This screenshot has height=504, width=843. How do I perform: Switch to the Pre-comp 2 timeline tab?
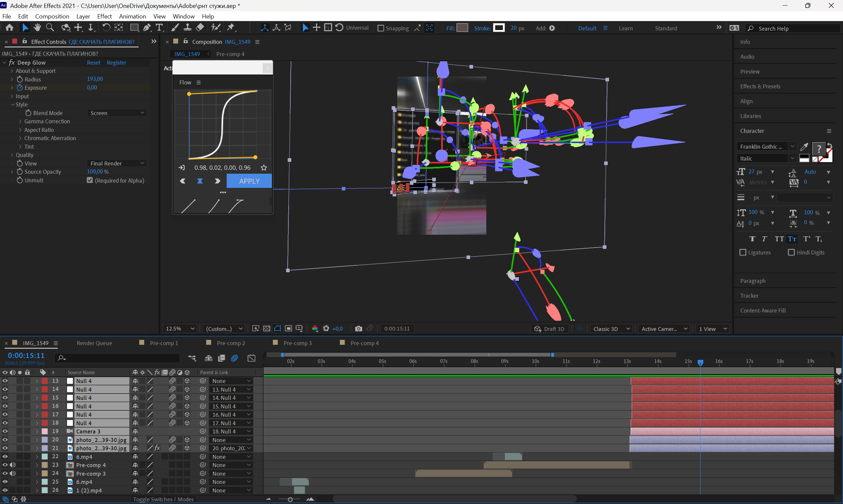point(231,343)
